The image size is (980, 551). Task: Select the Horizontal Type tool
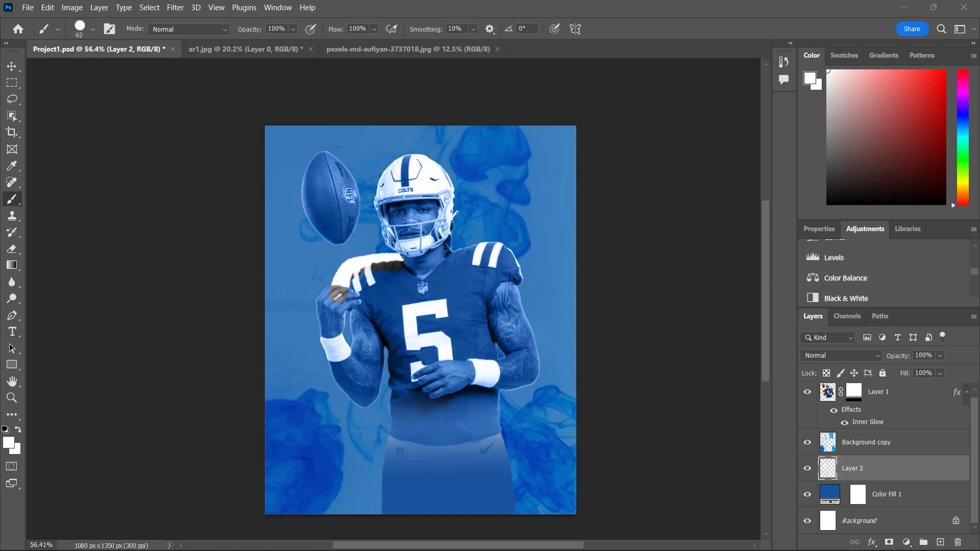pyautogui.click(x=12, y=332)
